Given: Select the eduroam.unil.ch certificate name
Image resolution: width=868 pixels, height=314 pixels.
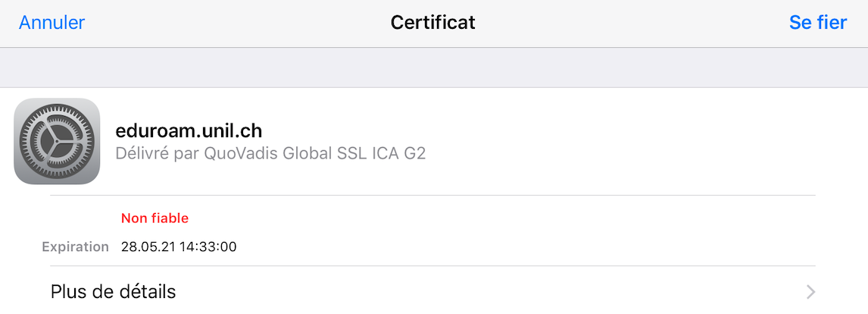Looking at the screenshot, I should 189,130.
